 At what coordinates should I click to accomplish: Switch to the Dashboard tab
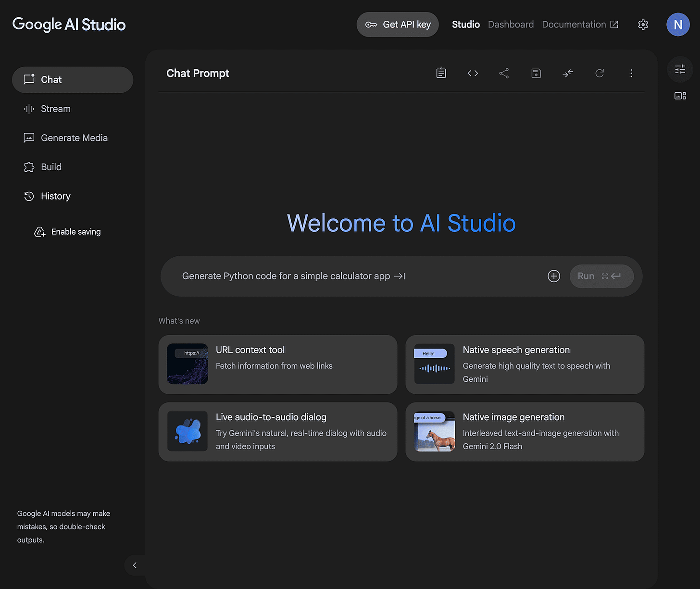coord(511,25)
